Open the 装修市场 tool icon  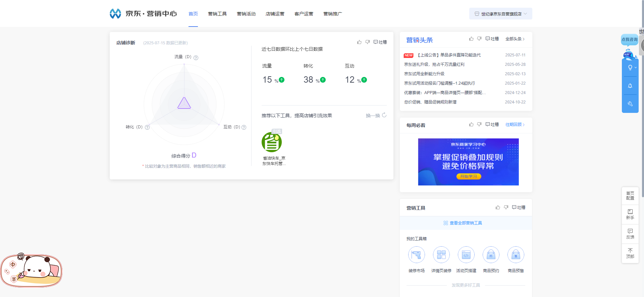pos(416,255)
